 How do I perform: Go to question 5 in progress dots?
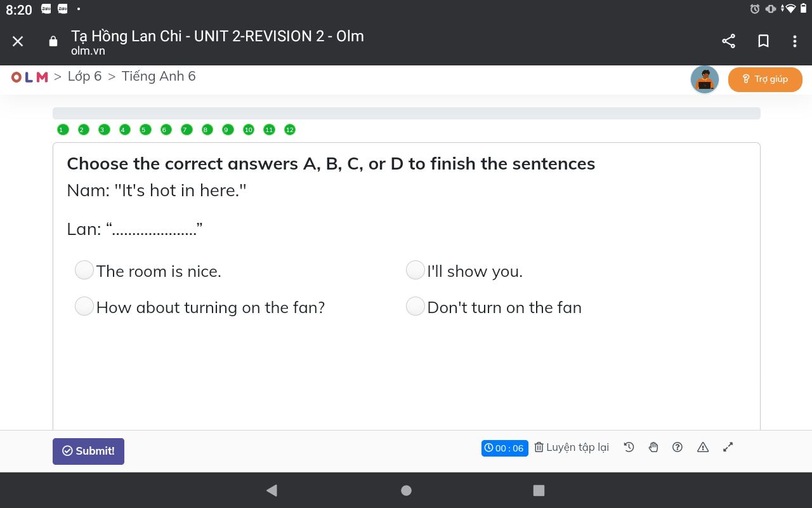[143, 130]
